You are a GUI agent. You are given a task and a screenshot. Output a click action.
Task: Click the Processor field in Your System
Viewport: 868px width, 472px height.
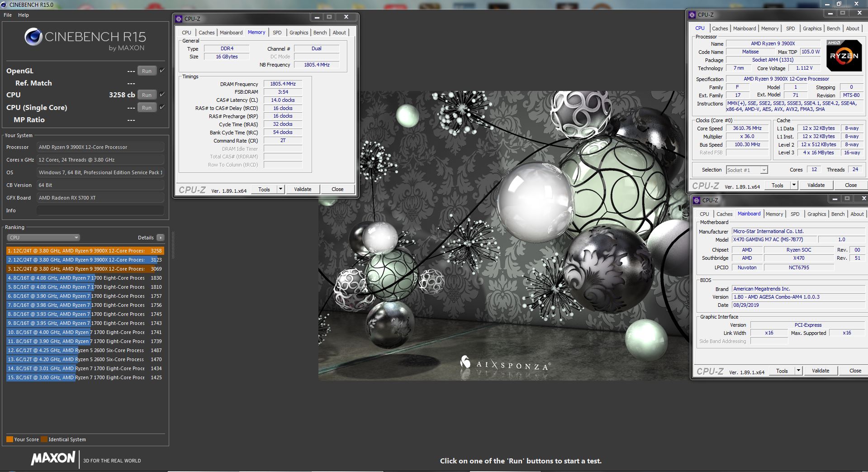[x=100, y=147]
